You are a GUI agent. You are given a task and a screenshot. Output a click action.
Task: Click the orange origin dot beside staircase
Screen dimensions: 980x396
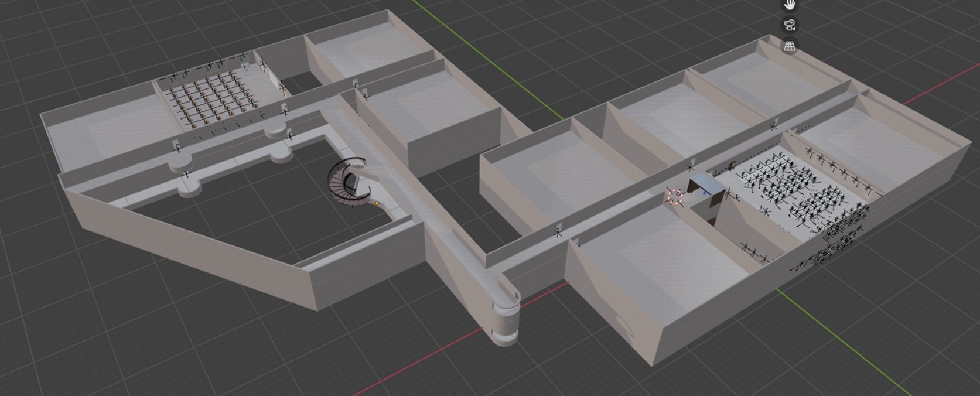pos(377,203)
